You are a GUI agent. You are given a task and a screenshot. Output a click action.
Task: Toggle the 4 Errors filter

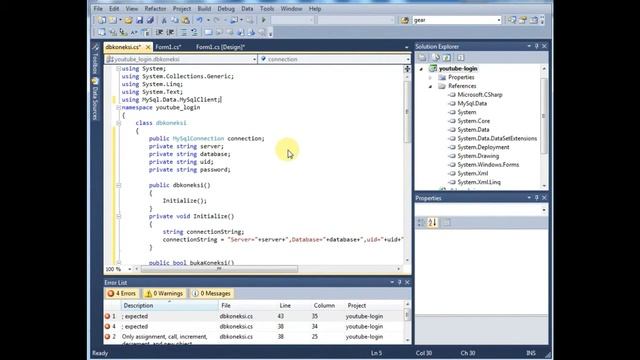pyautogui.click(x=122, y=293)
